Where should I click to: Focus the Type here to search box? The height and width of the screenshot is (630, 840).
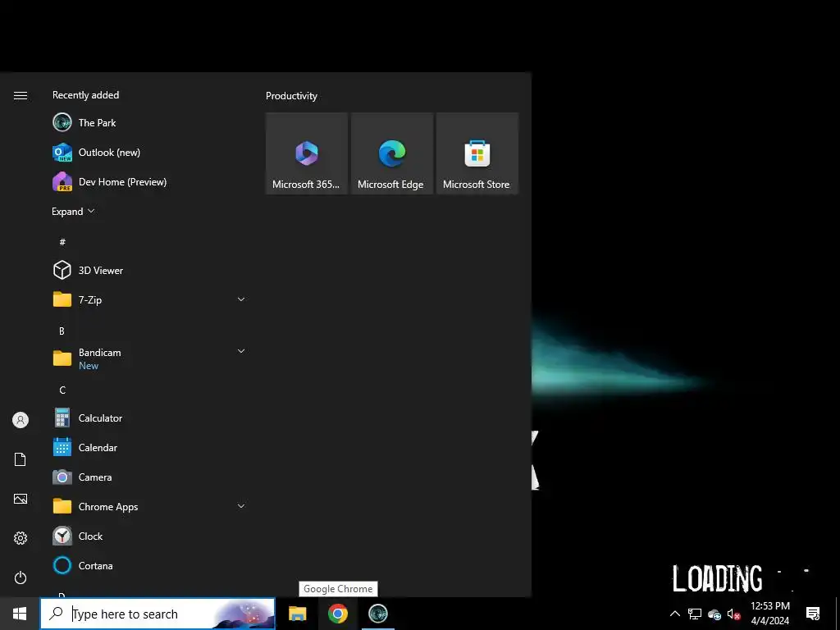click(x=157, y=614)
